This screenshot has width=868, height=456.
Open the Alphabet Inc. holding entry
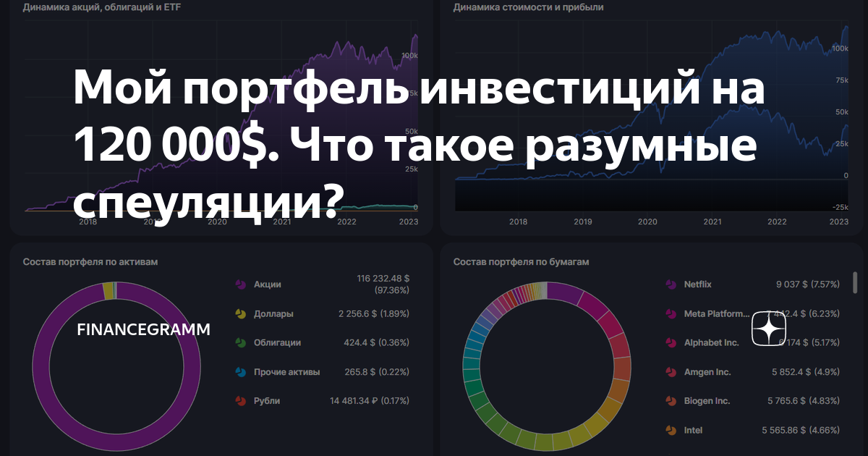(x=712, y=342)
